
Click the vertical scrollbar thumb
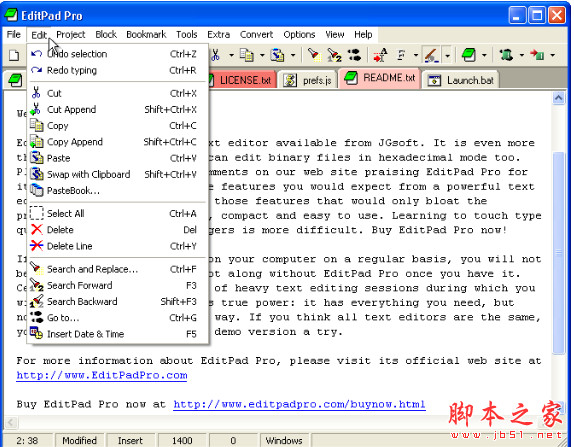(x=558, y=253)
